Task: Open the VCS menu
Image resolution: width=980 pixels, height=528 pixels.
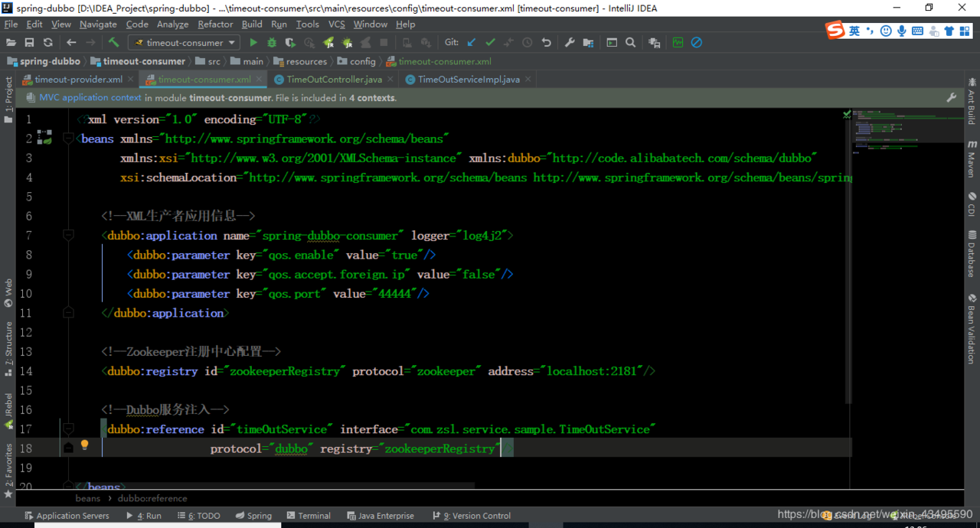Action: (x=337, y=24)
